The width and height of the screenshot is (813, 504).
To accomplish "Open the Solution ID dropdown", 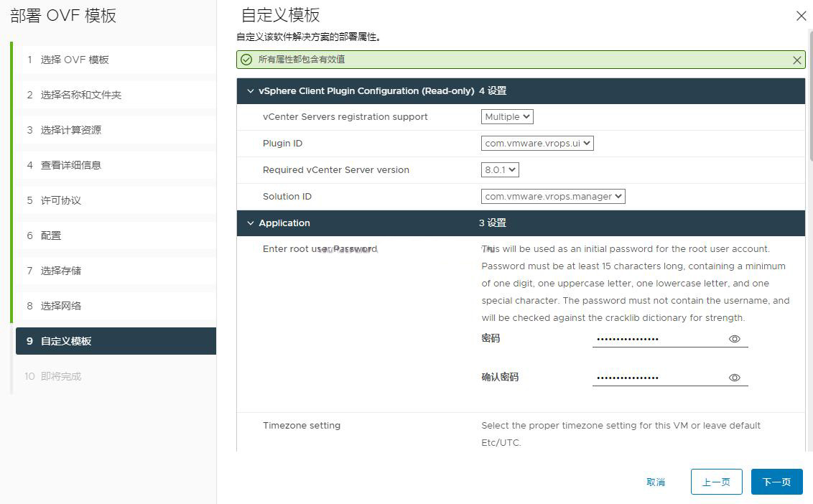I will [x=553, y=197].
